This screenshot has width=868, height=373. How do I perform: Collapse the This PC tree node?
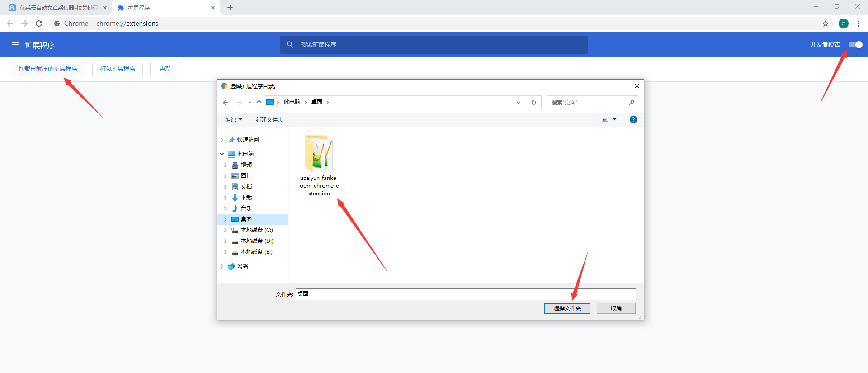222,154
